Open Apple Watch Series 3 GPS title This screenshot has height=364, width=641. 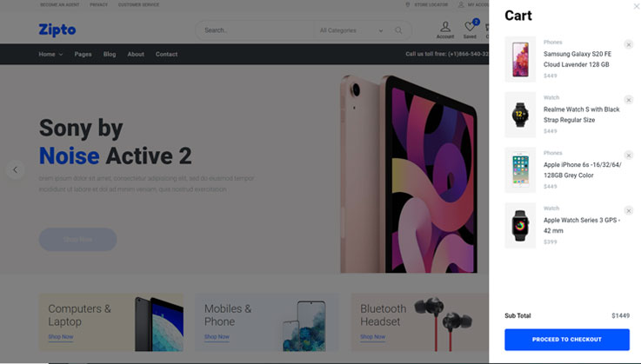581,226
